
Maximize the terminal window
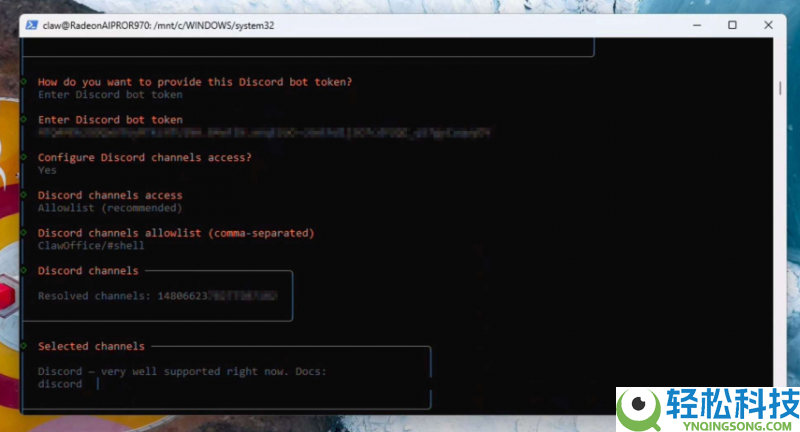coord(732,25)
